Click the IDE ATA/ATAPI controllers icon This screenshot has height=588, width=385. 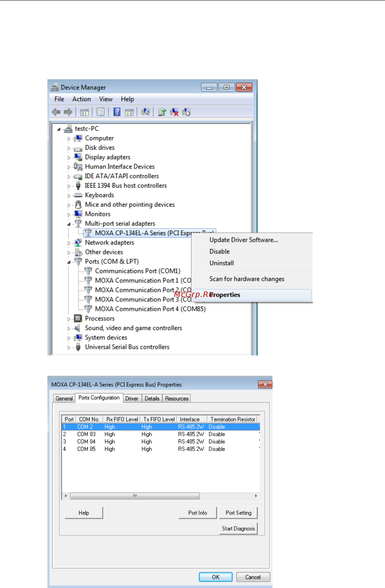pyautogui.click(x=78, y=177)
